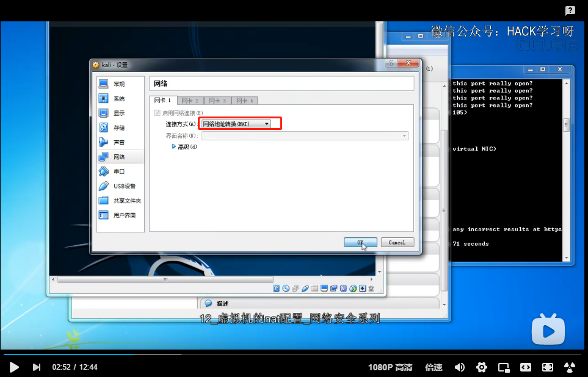Skip to the next video

coord(37,367)
